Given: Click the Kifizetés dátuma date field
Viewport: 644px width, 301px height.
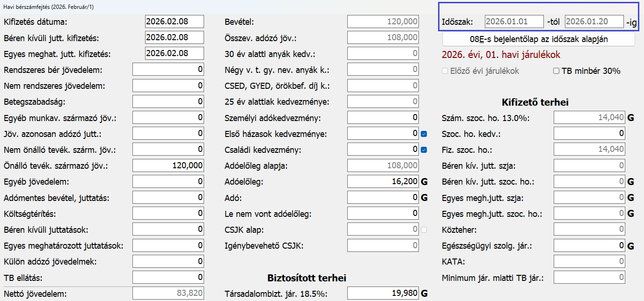Looking at the screenshot, I should click(x=175, y=21).
